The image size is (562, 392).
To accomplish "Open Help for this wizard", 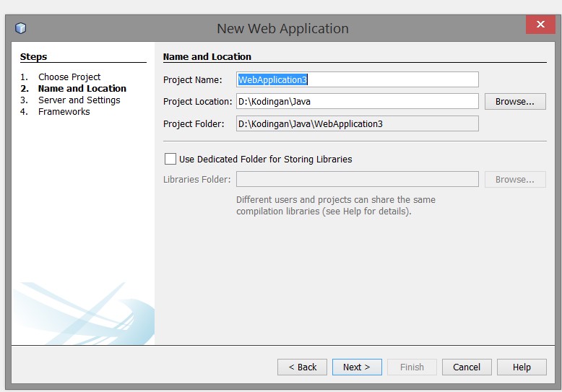I will 522,367.
